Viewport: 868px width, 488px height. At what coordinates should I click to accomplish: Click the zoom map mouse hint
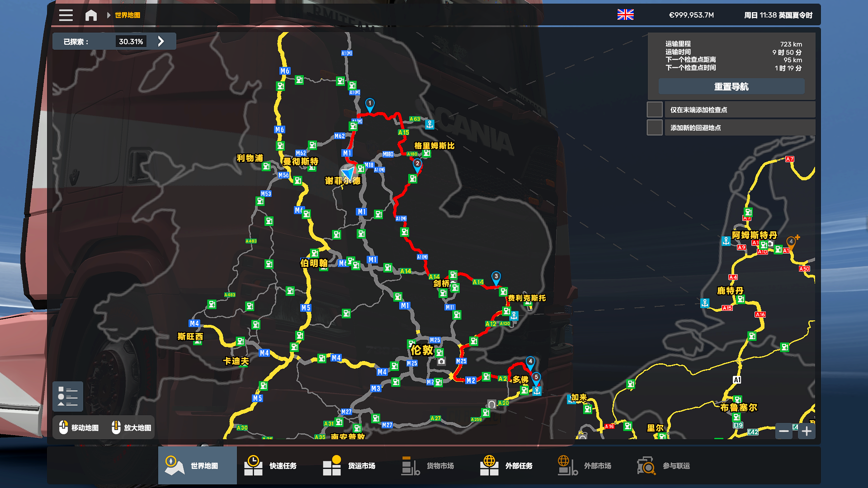click(132, 427)
